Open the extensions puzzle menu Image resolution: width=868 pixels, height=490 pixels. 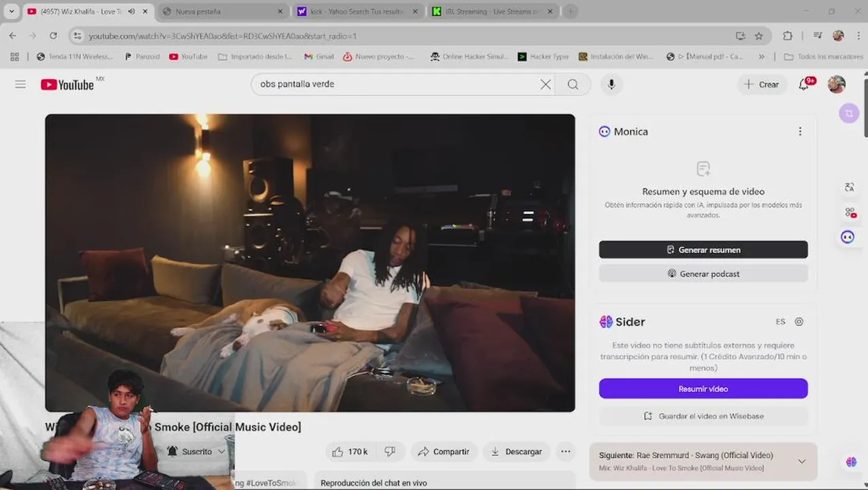[x=787, y=36]
